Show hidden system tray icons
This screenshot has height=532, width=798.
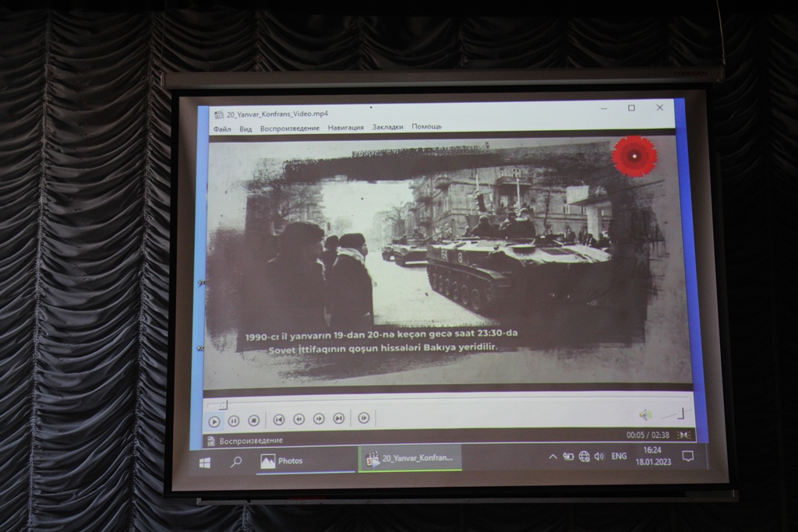coord(553,456)
